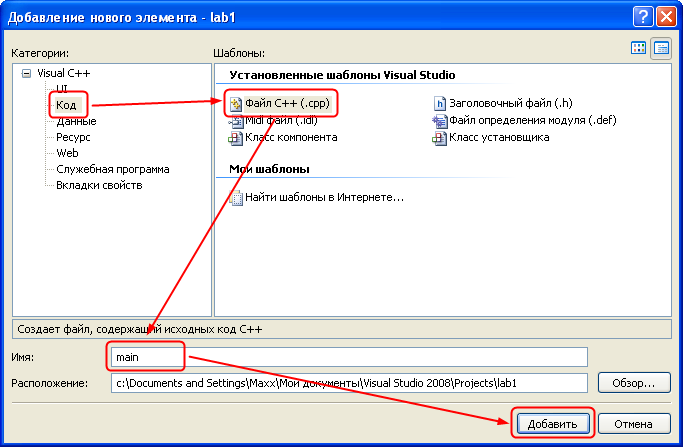Open the find templates online icon
The height and width of the screenshot is (447, 683).
[x=236, y=198]
